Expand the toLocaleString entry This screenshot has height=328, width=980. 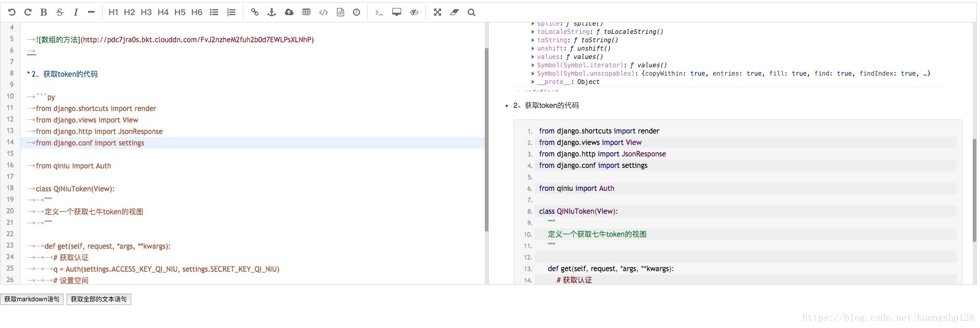click(533, 32)
